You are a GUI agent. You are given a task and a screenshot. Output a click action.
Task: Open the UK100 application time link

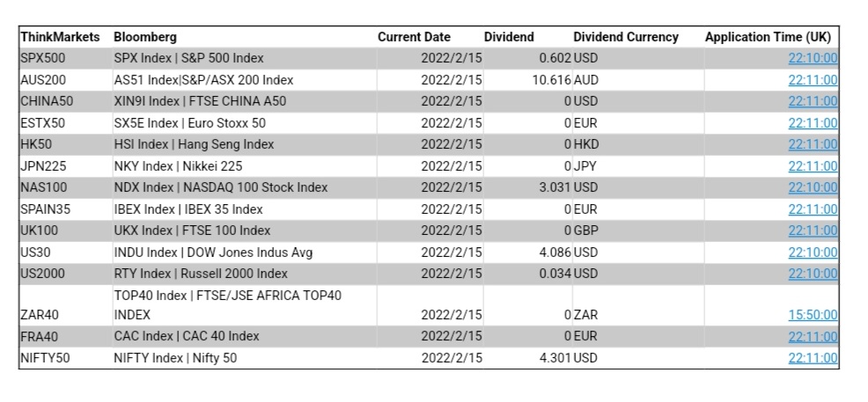tap(813, 230)
